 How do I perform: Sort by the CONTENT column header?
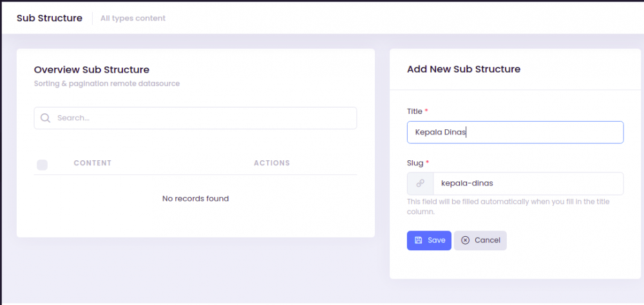(x=93, y=163)
